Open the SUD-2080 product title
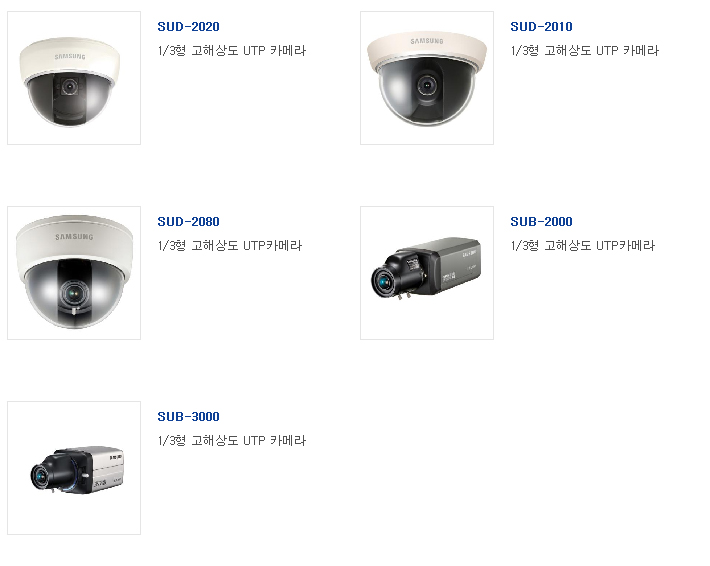This screenshot has width=710, height=566. tap(188, 222)
